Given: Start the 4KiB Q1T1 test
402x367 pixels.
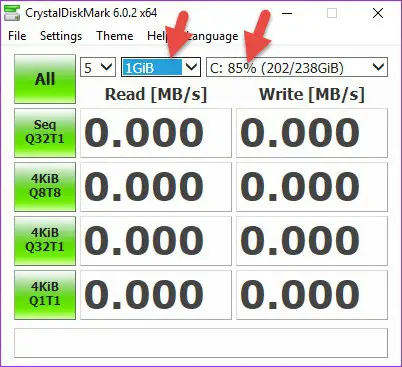Looking at the screenshot, I should 45,295.
